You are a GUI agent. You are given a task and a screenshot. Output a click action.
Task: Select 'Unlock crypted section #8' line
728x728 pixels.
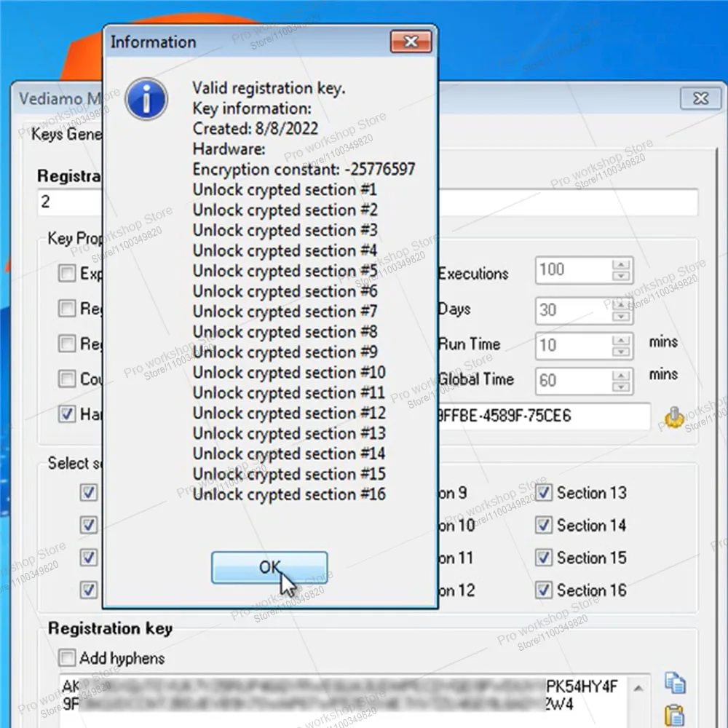pos(285,331)
